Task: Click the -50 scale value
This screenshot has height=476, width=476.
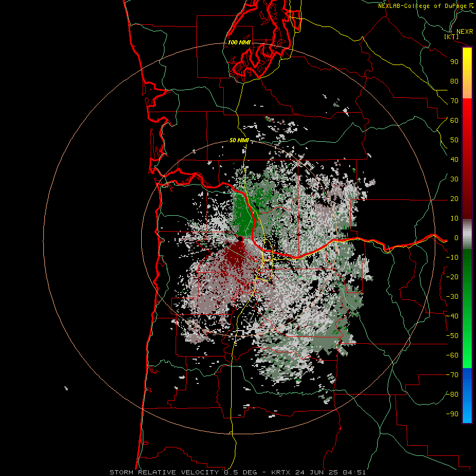Action: 452,336
